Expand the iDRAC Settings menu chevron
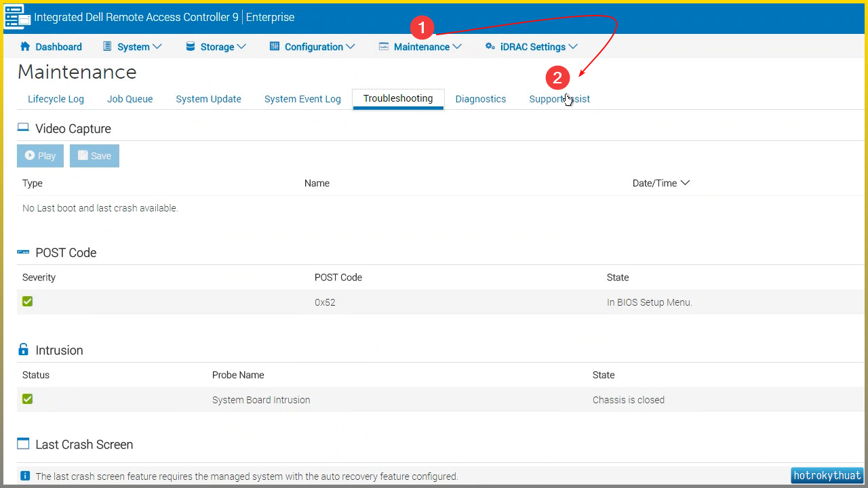The image size is (868, 488). 573,47
